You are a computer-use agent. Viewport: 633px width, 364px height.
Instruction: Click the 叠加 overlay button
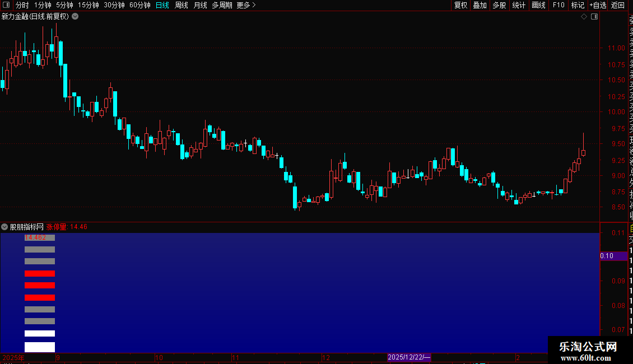[x=480, y=5]
